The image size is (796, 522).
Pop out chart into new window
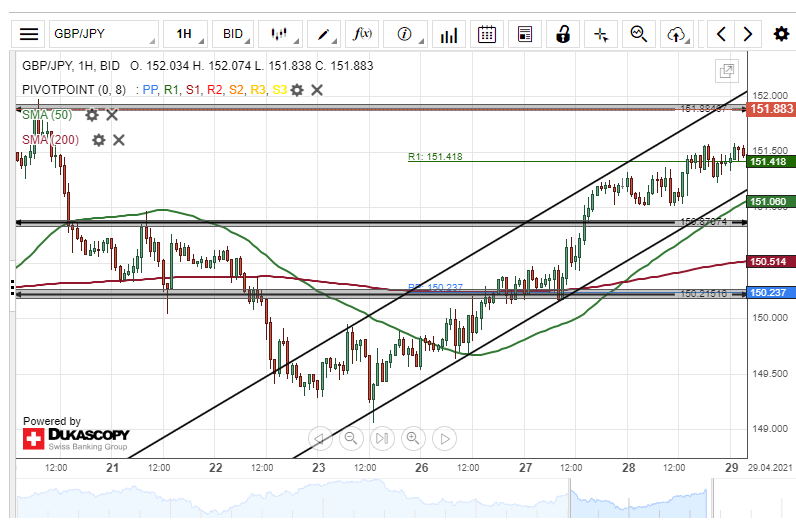click(726, 70)
